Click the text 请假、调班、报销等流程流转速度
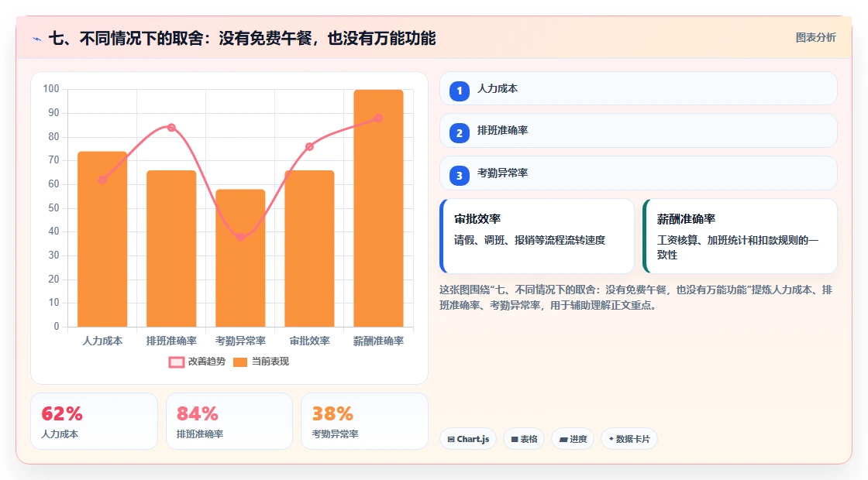Viewport: 868px width, 480px height. (530, 240)
